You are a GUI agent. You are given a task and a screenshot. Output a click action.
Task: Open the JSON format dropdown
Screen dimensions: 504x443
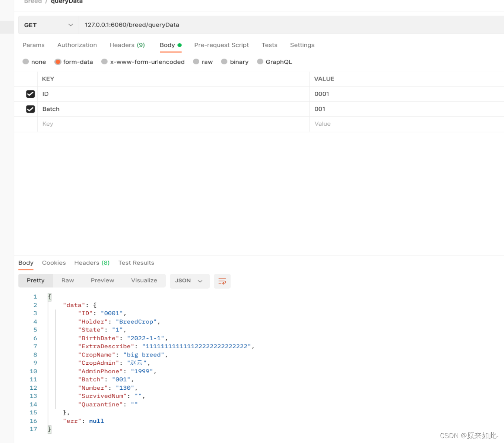click(x=190, y=281)
